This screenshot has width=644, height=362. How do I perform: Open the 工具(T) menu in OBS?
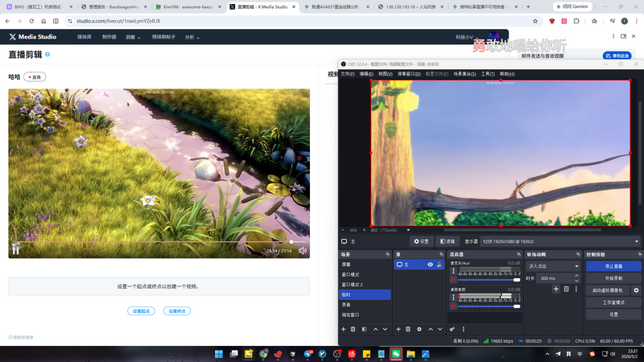click(x=488, y=74)
